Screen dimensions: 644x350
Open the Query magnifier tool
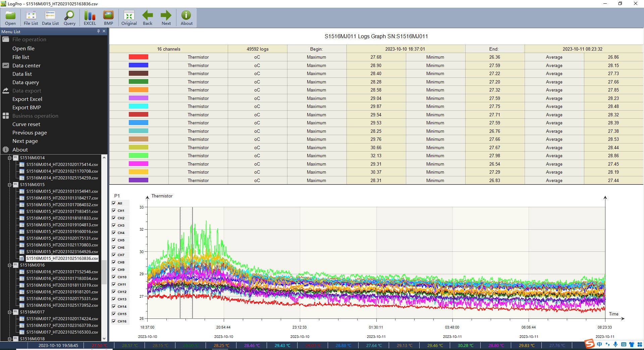coord(69,18)
